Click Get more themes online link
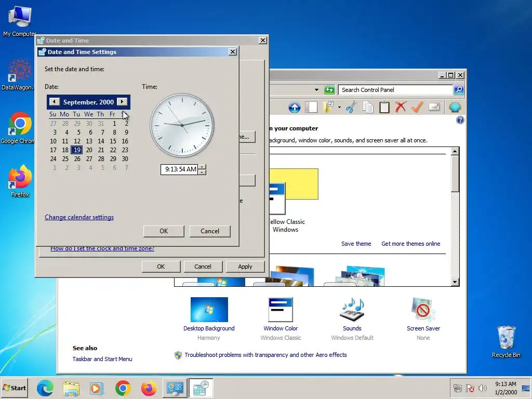This screenshot has height=399, width=532. point(410,244)
